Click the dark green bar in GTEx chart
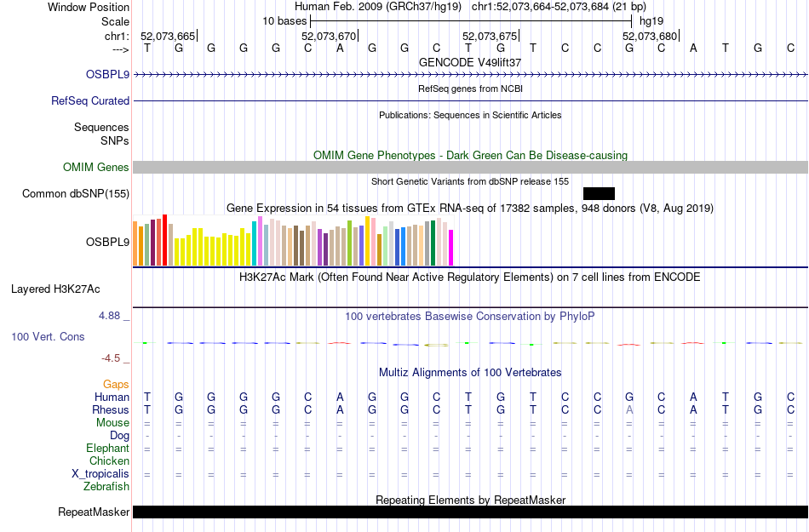Viewport: 809px width, 532px height. click(x=433, y=243)
